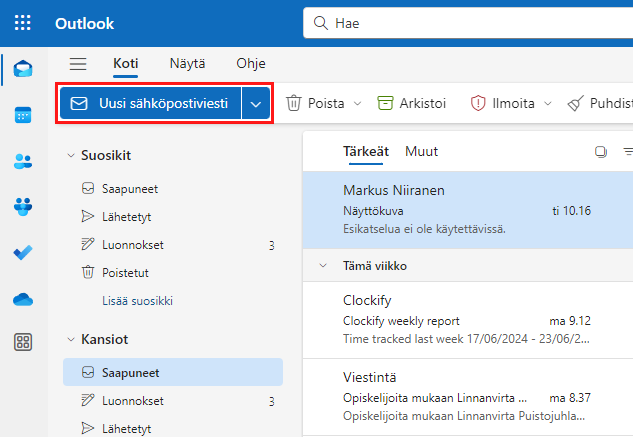633x437 pixels.
Task: Open the Calendar app icon
Action: tap(23, 115)
